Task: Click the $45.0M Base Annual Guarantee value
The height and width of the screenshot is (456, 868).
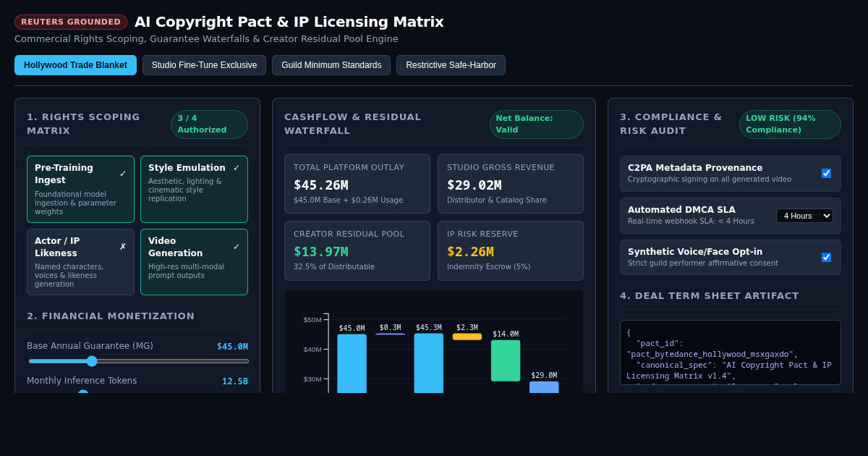Action: 232,347
